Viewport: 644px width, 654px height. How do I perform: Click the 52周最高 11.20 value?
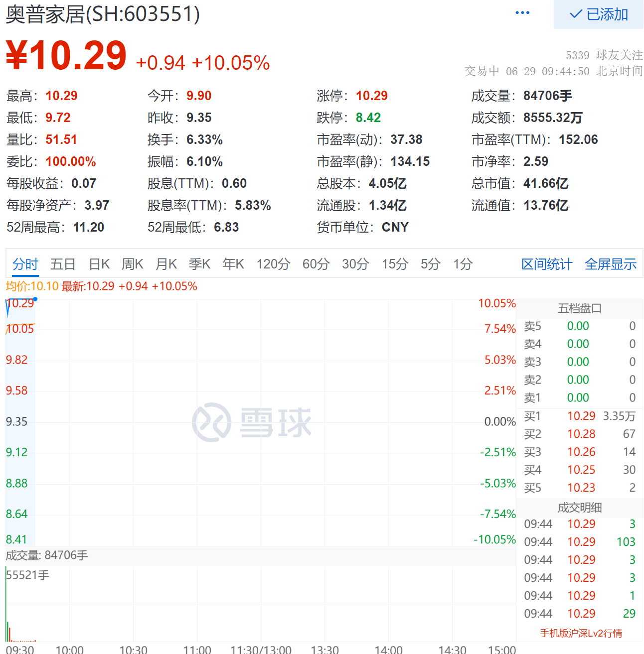tap(89, 227)
